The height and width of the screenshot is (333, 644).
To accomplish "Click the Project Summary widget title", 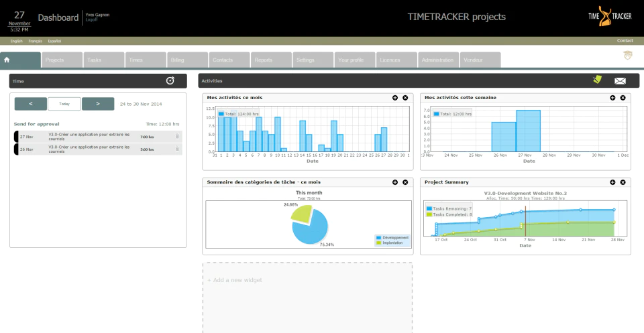I will point(447,182).
